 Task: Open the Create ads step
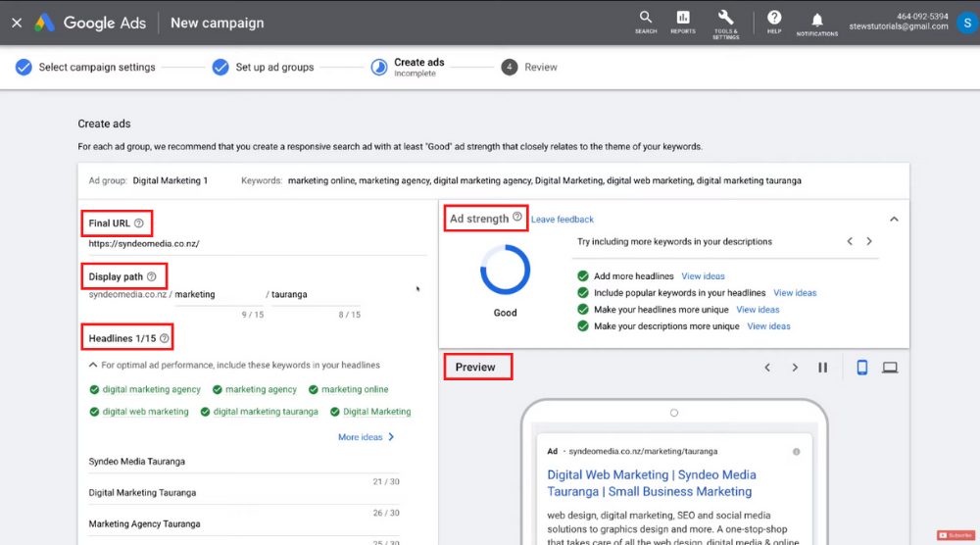point(408,67)
